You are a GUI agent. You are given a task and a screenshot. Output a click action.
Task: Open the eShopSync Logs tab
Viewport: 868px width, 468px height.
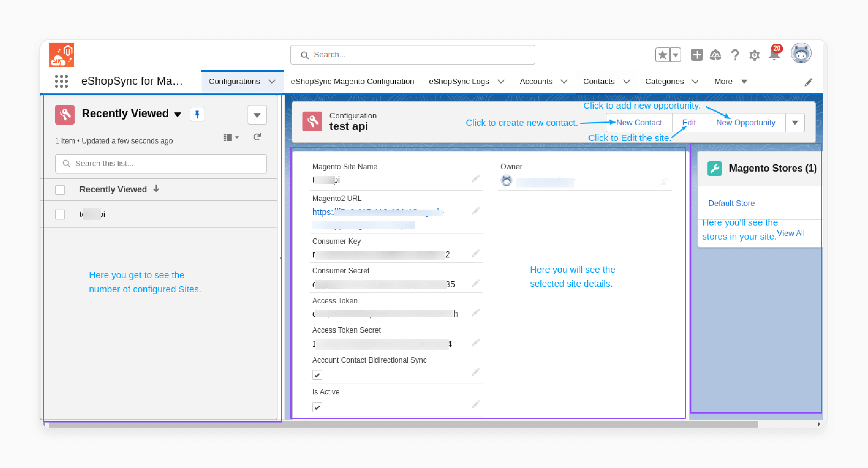coord(459,82)
